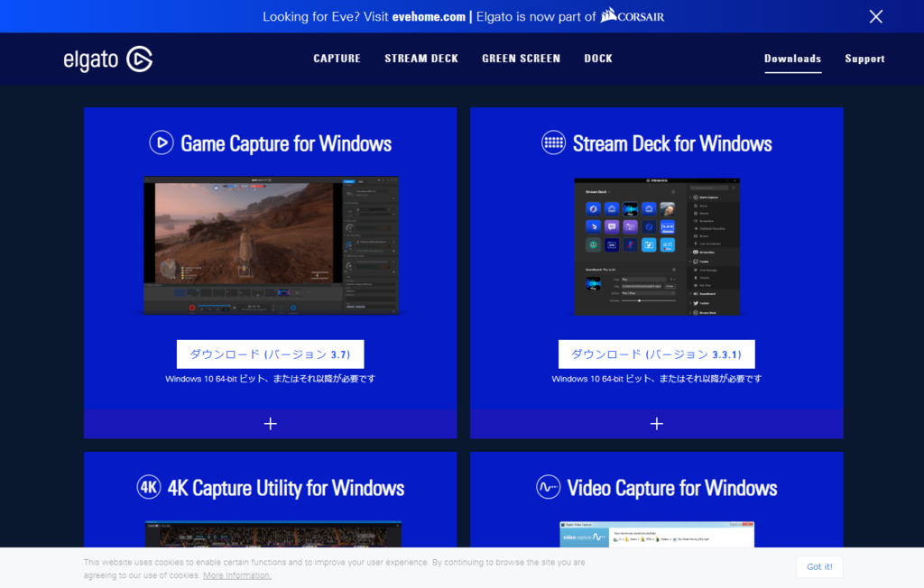Click Stream Deck for Windows heading

point(672,143)
